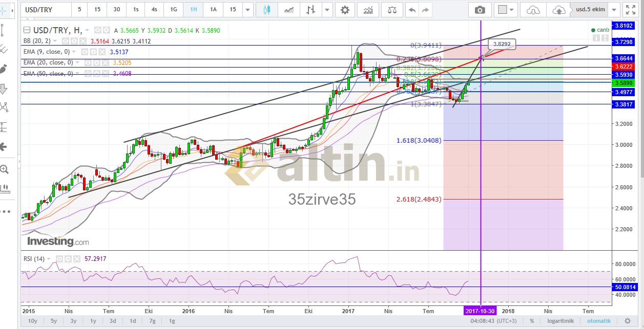Toggle fullscreen chart mode

(x=630, y=10)
